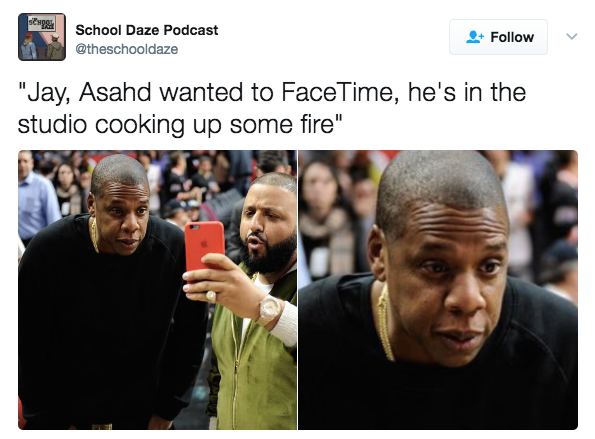This screenshot has width=595, height=439.
Task: Expand the chevron menu beside Follow
Action: point(571,36)
